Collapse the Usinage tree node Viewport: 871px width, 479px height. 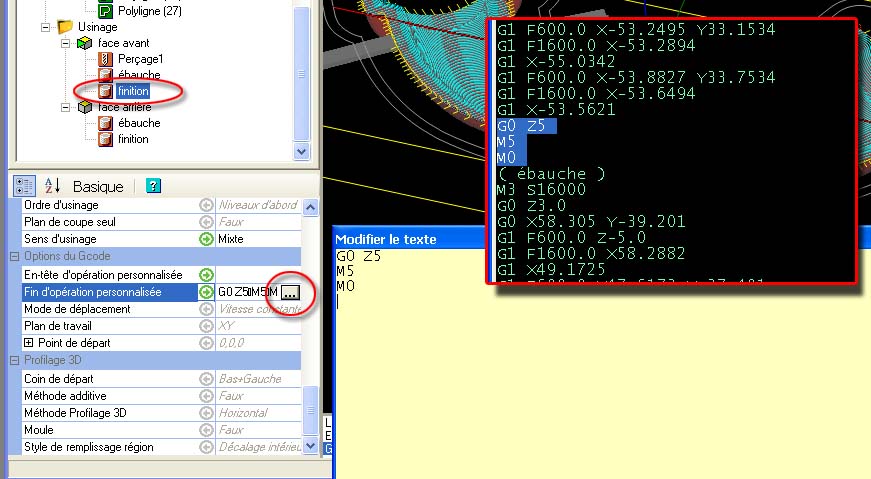[x=46, y=27]
